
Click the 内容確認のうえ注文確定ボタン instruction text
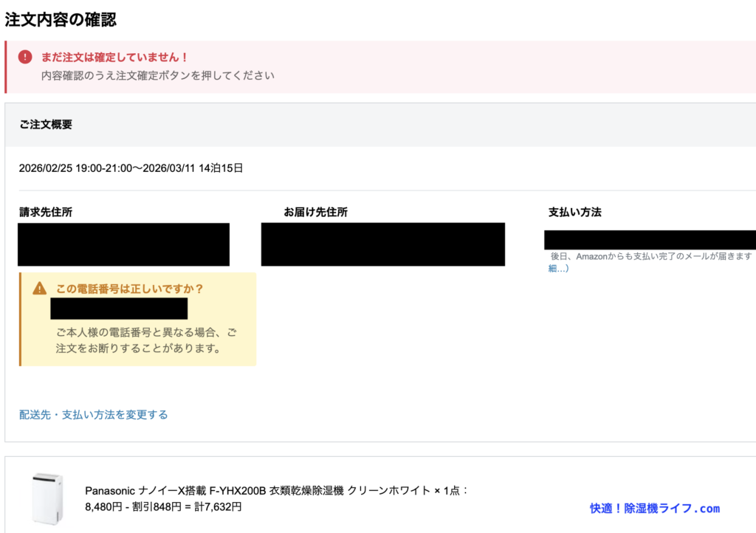tap(158, 75)
